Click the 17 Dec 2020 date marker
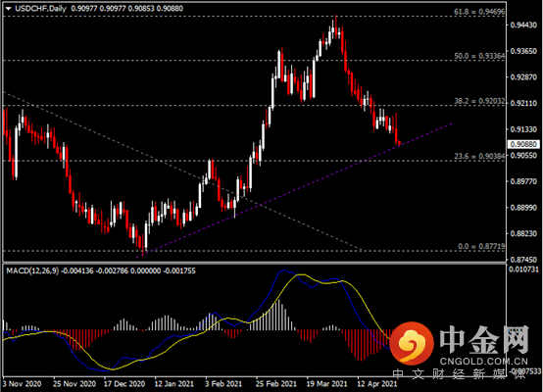The width and height of the screenshot is (543, 392). coord(124,384)
